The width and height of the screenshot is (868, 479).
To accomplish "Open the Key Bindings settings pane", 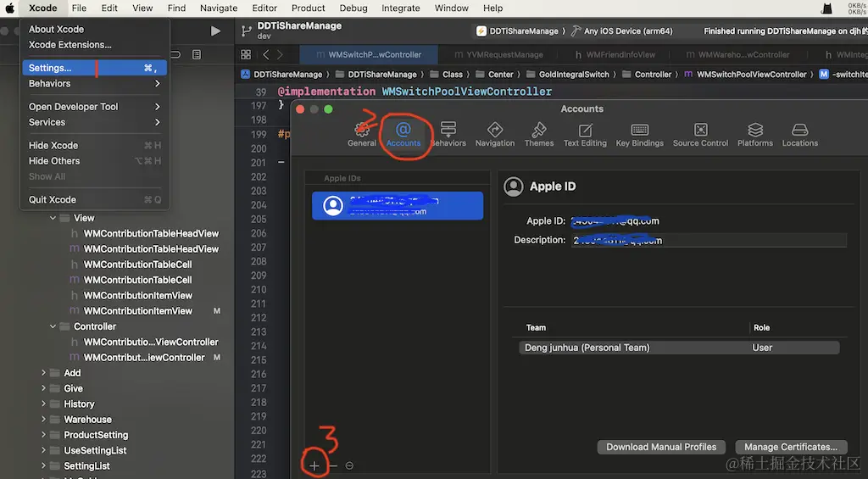I will click(639, 134).
